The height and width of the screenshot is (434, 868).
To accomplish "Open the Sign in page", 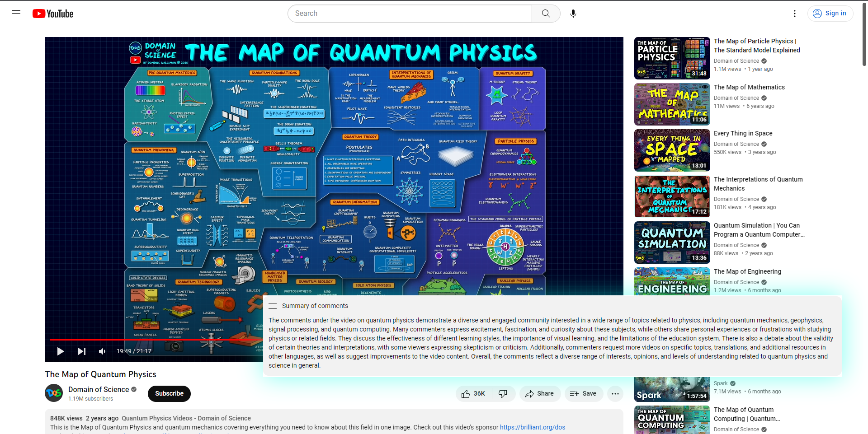I will pos(830,14).
